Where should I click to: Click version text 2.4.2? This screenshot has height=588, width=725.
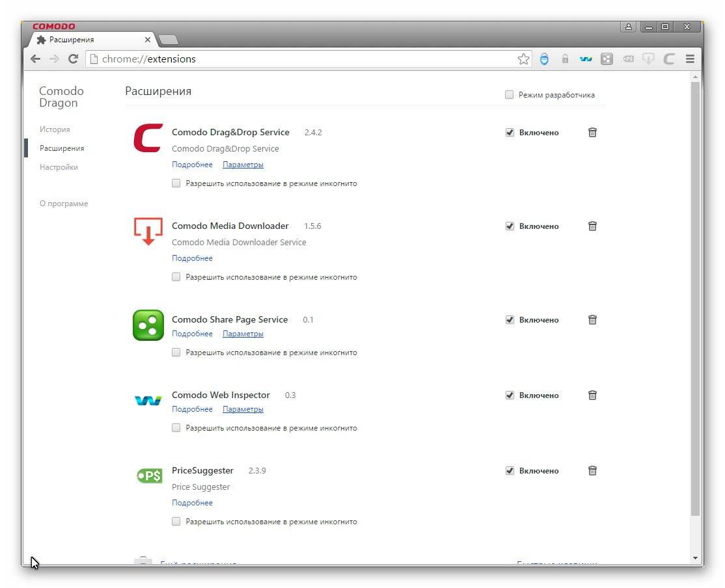(x=313, y=132)
